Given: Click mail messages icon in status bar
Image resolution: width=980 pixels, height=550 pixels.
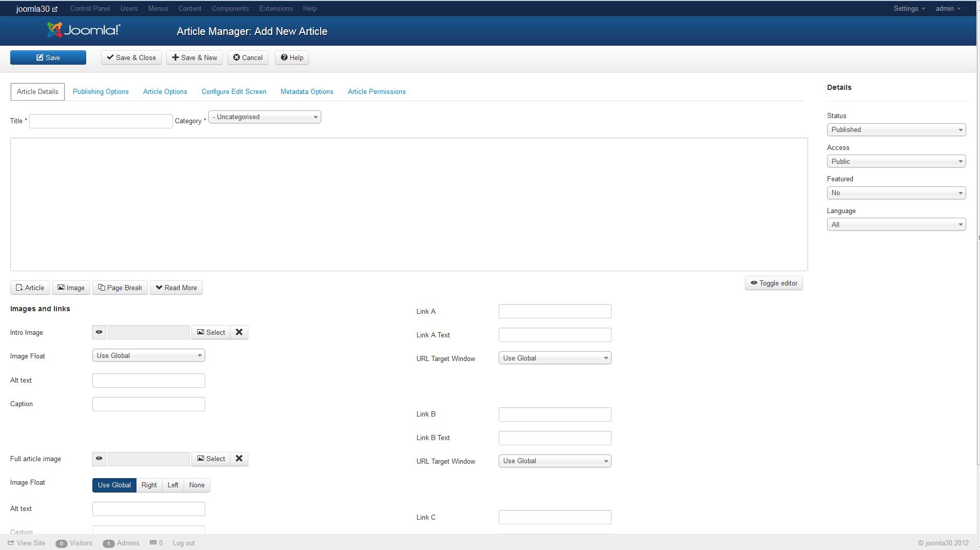Looking at the screenshot, I should tap(153, 543).
